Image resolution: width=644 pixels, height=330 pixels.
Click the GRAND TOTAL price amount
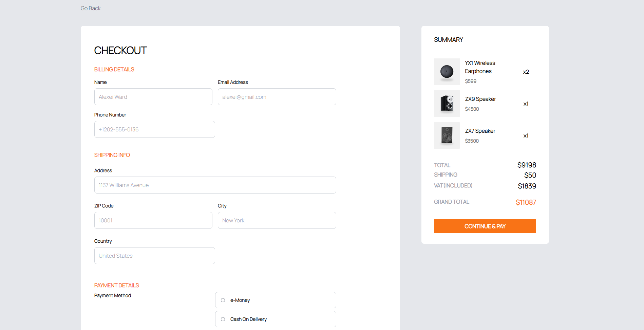coord(526,202)
